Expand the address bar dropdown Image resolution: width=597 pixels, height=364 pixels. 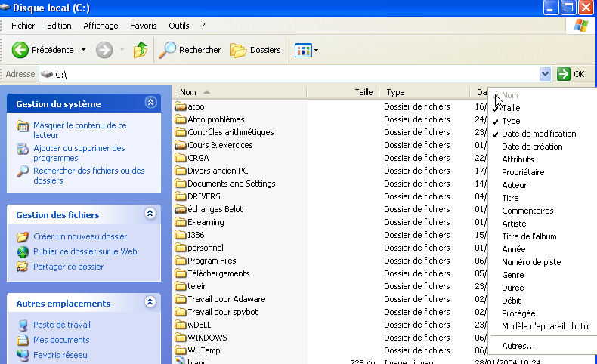pos(545,74)
